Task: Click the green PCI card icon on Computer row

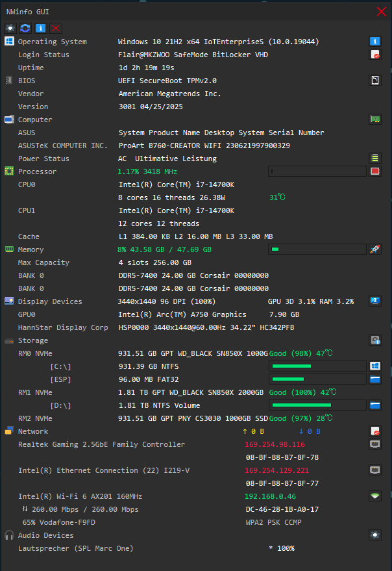Action: click(375, 119)
